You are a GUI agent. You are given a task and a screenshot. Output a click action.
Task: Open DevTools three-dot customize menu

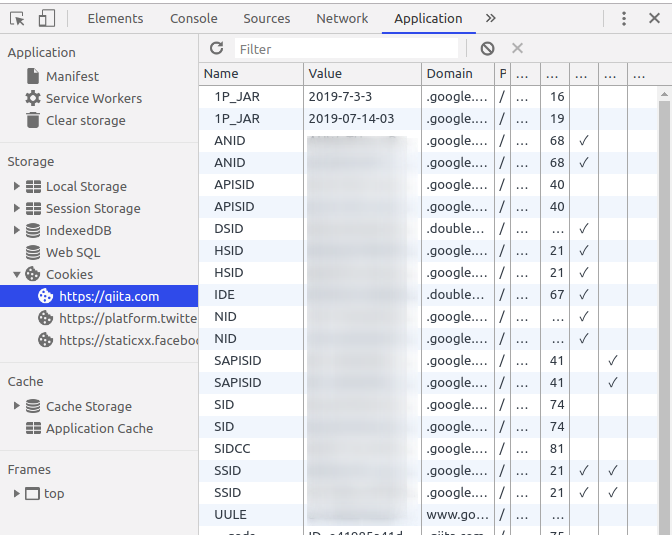coord(624,18)
